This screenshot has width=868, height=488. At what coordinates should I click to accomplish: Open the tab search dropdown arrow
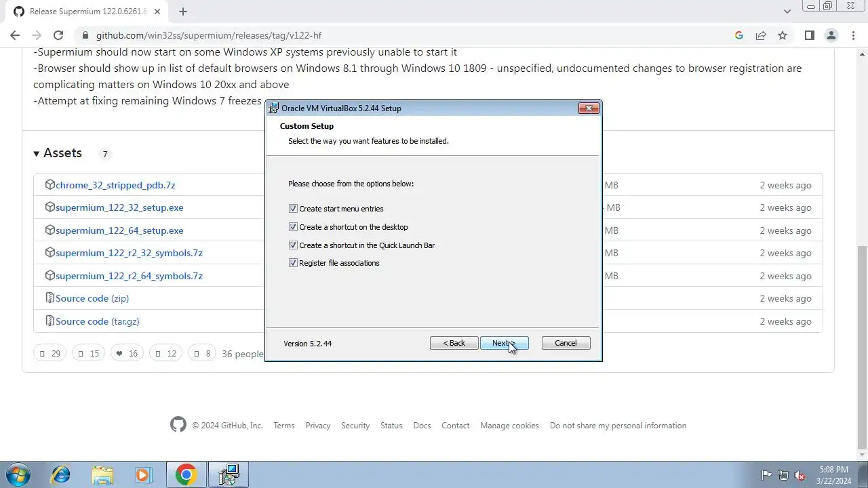click(x=787, y=12)
